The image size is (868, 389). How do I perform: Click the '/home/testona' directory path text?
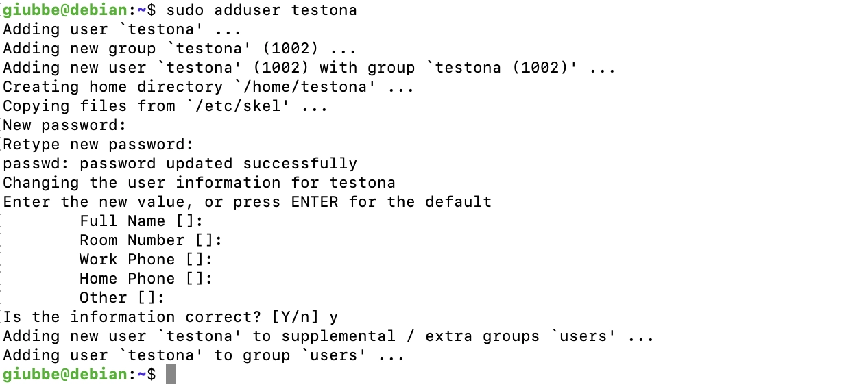point(305,87)
